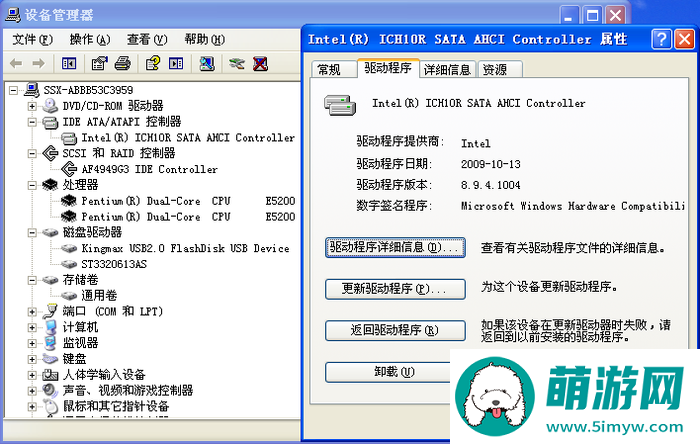Click the 驱动程序详细信息(D)... button
Viewport: 700px width, 444px height.
395,247
